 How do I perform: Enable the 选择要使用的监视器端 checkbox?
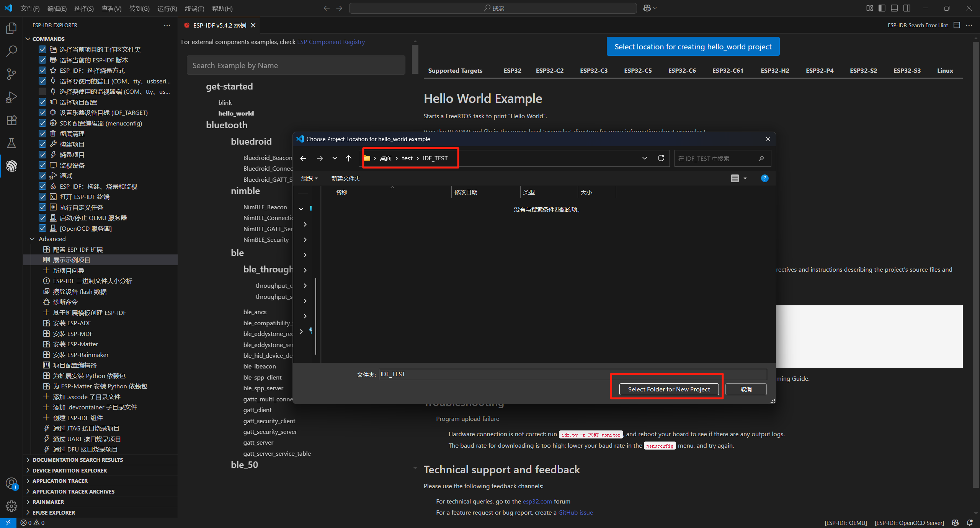42,91
